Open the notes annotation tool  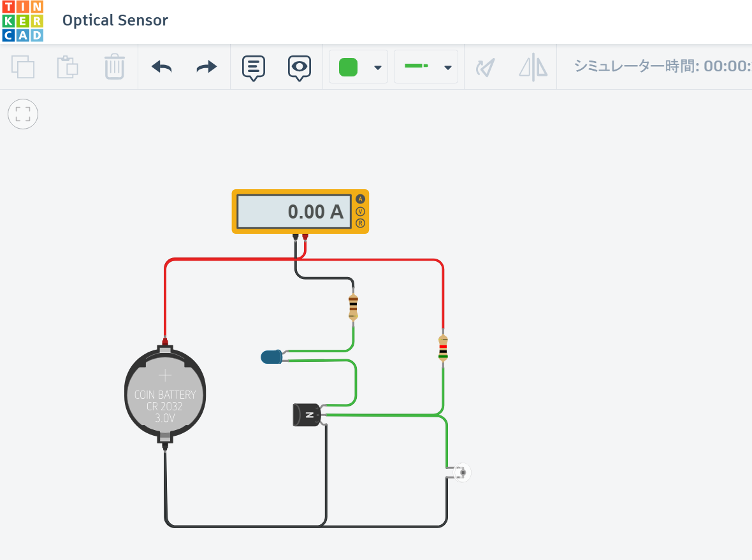click(x=254, y=67)
